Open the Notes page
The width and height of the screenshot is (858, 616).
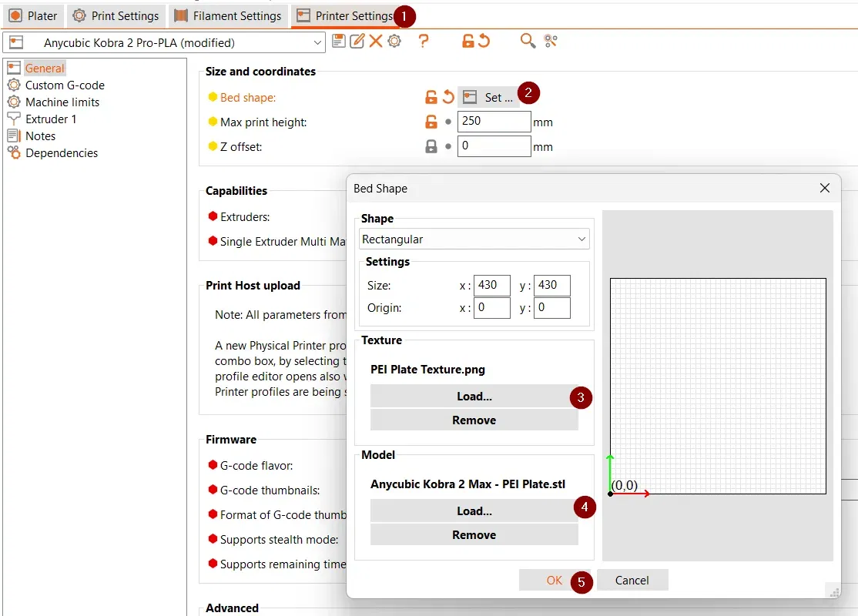(40, 136)
